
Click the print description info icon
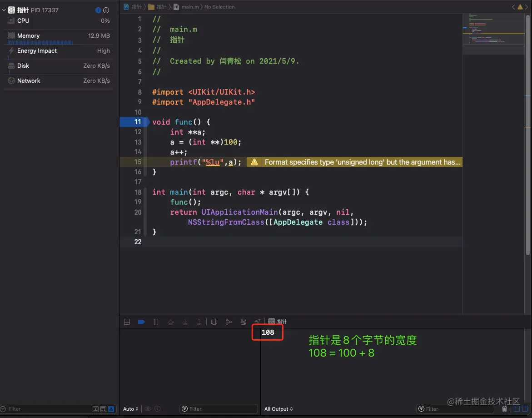coord(158,409)
